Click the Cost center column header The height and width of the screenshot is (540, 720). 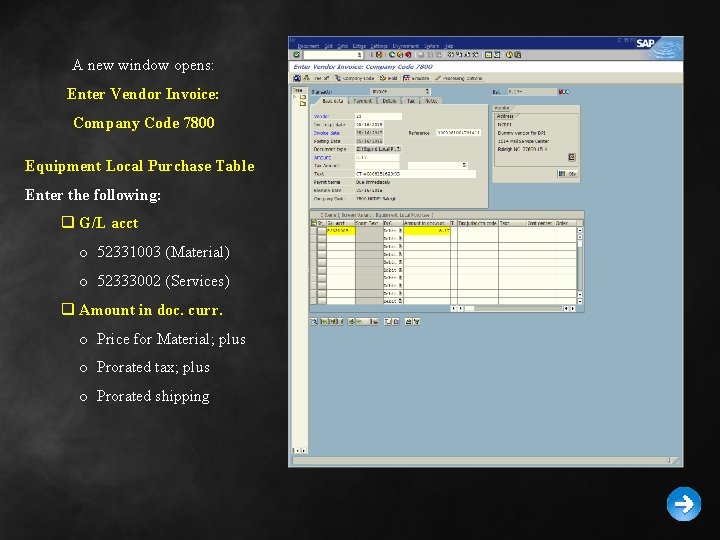(541, 223)
